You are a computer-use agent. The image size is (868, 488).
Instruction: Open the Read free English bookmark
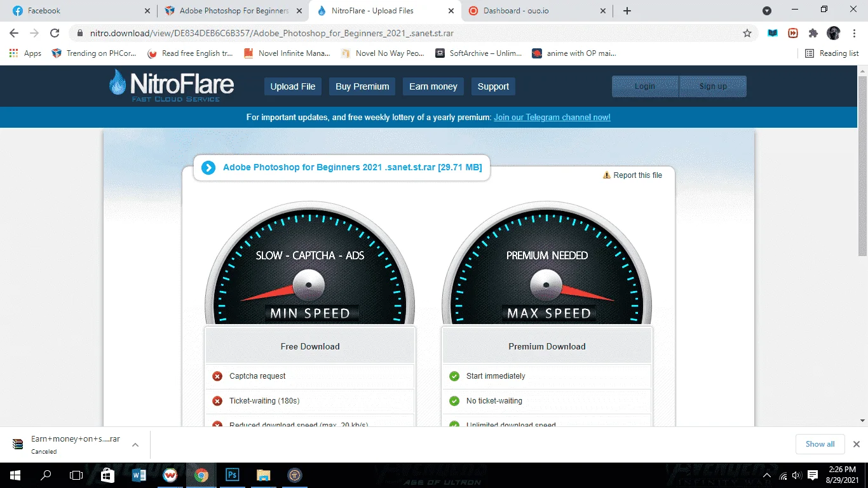click(190, 53)
